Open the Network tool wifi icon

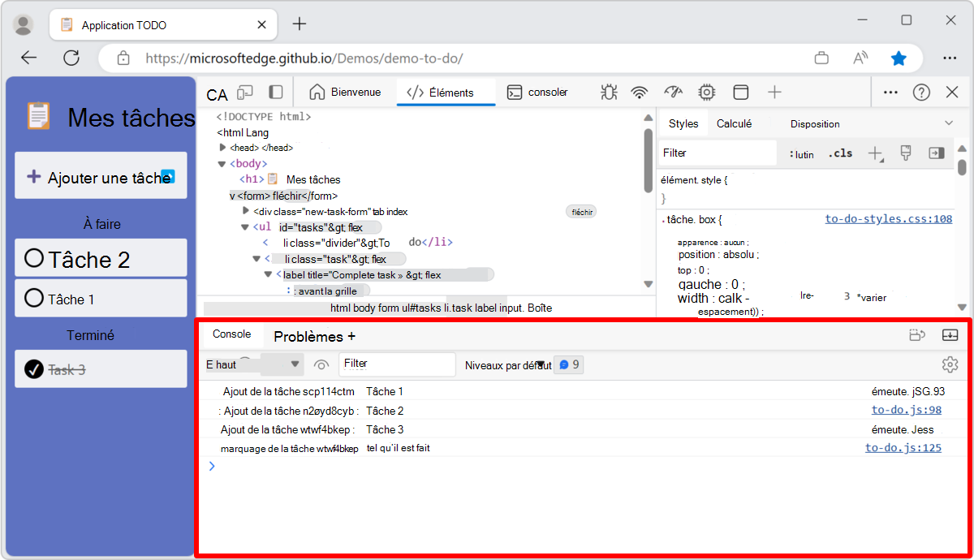tap(640, 93)
